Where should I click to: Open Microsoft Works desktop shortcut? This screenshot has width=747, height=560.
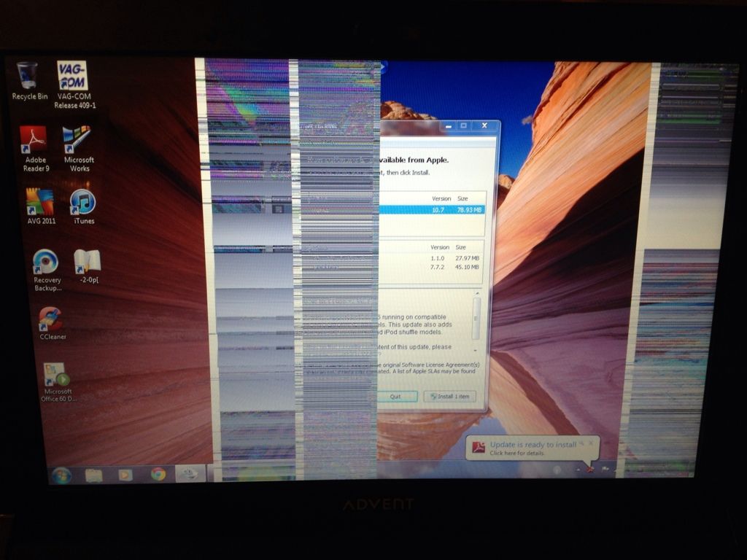click(78, 149)
